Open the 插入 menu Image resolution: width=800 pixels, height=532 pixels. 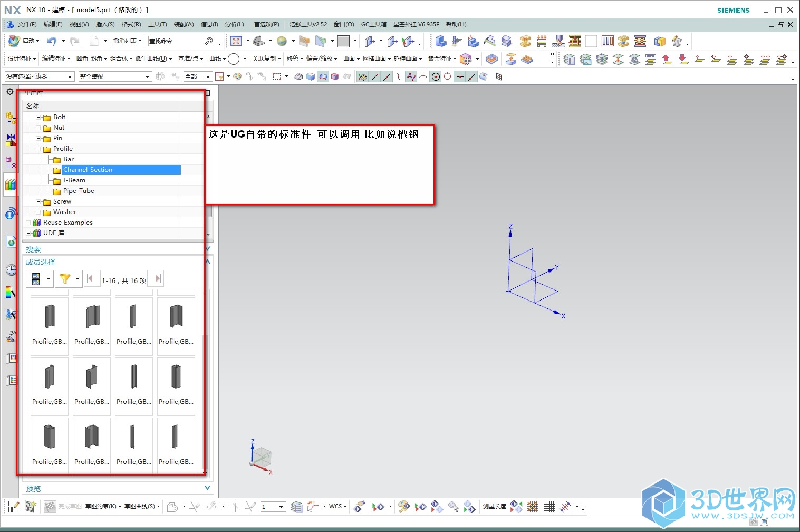105,24
